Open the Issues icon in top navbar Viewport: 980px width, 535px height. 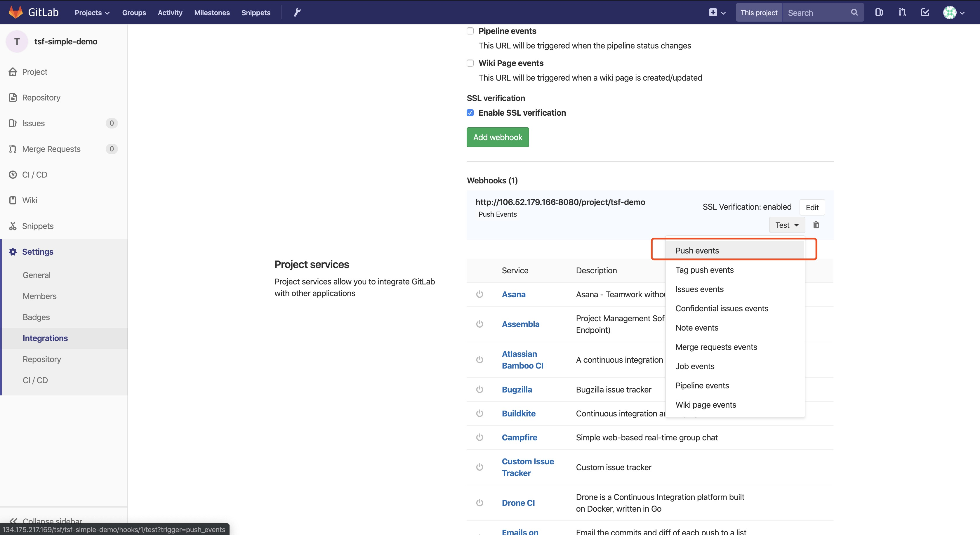click(879, 13)
